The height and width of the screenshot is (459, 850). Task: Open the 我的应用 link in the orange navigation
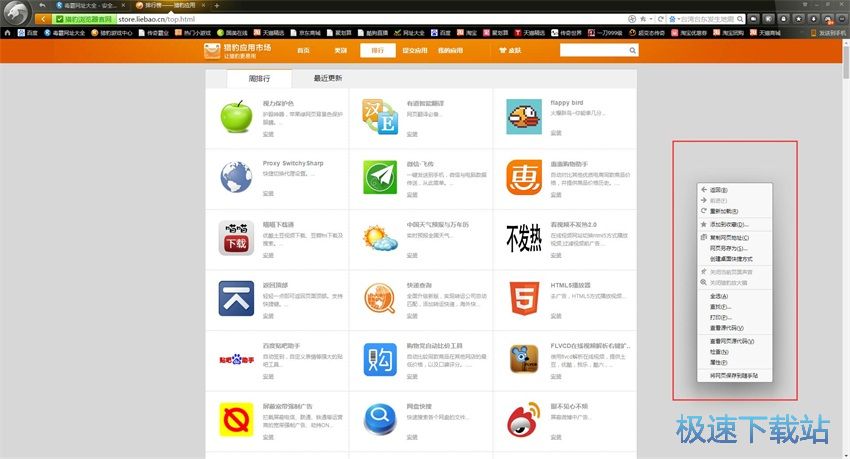pyautogui.click(x=450, y=50)
